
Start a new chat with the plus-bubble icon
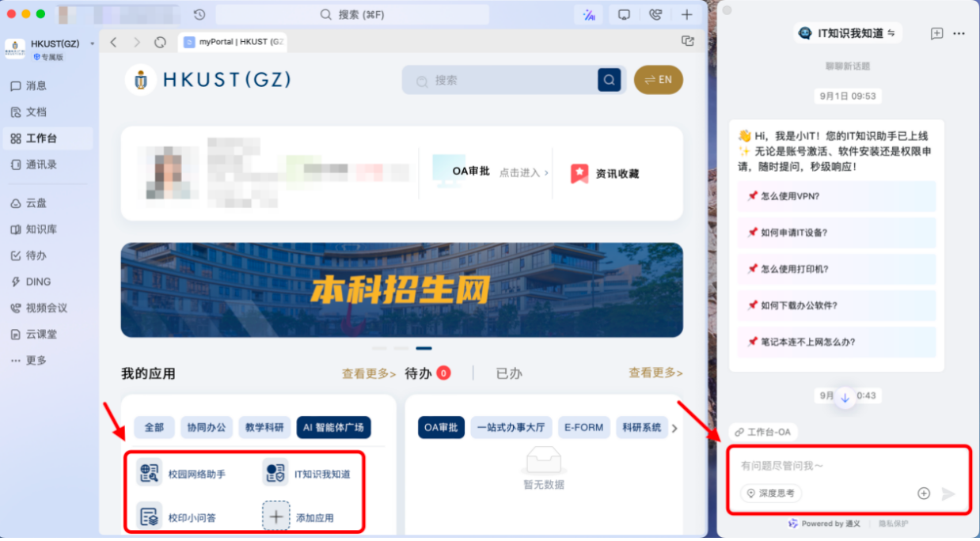[x=936, y=33]
